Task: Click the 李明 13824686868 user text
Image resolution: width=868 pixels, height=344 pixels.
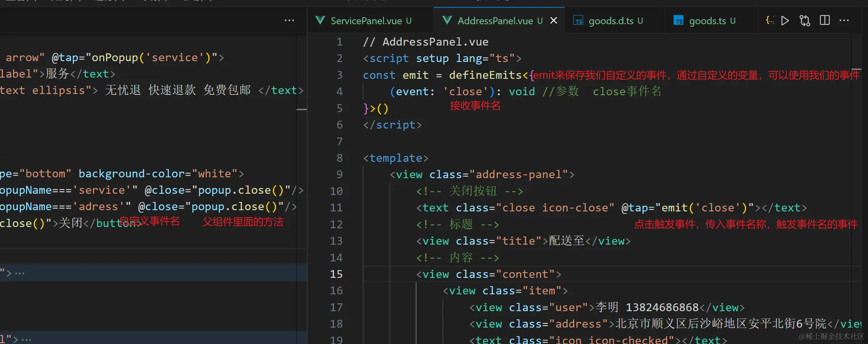Action: 647,307
